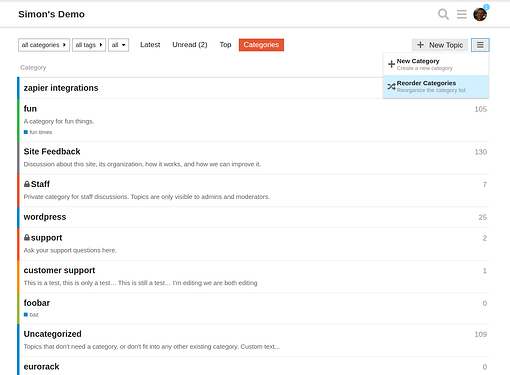Click the Site Feedback description text
This screenshot has height=375, width=510.
(142, 164)
